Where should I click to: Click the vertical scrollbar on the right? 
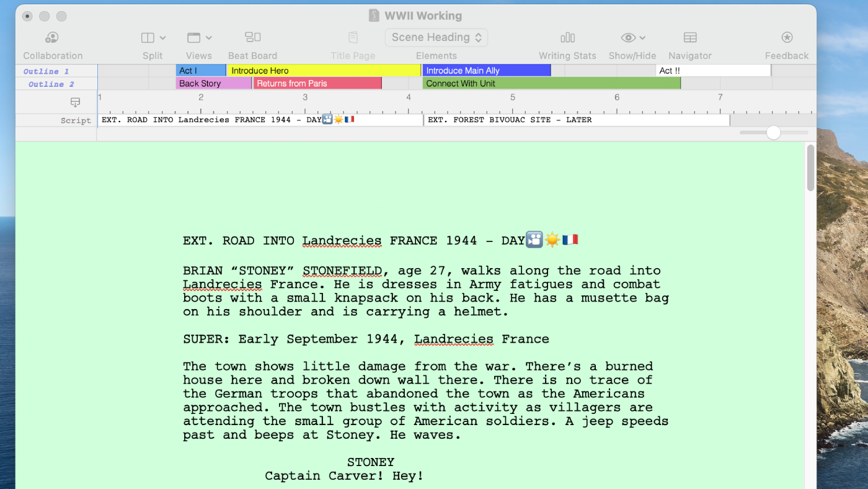(810, 169)
